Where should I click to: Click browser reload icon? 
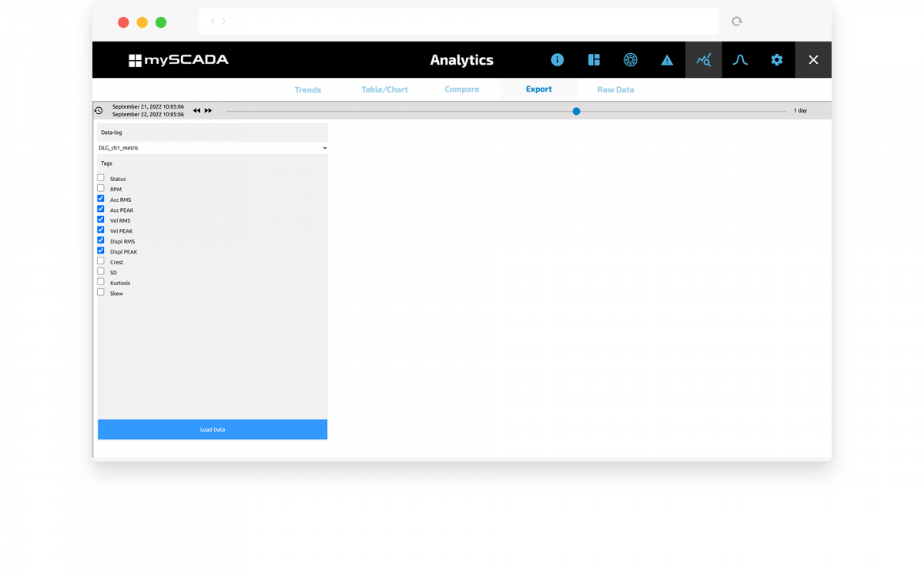pyautogui.click(x=737, y=22)
